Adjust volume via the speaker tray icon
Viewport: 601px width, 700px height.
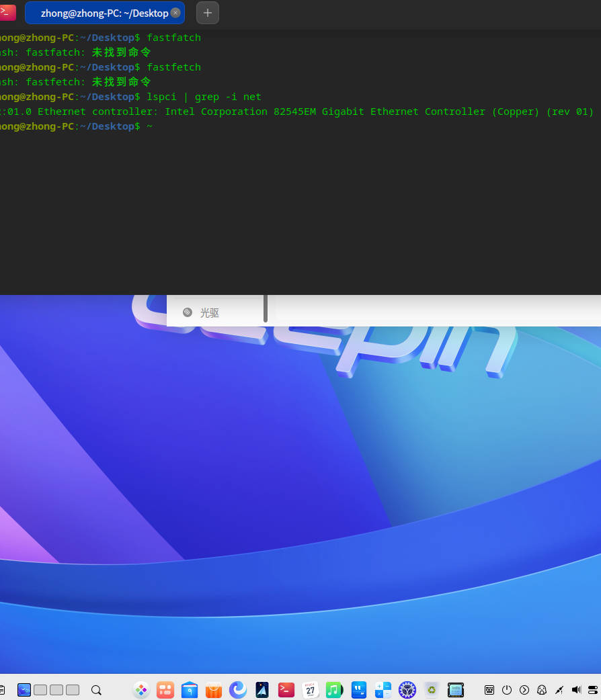pyautogui.click(x=576, y=690)
